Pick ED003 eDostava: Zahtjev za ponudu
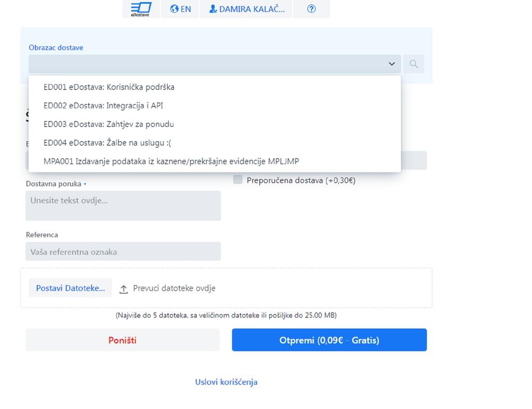 109,124
